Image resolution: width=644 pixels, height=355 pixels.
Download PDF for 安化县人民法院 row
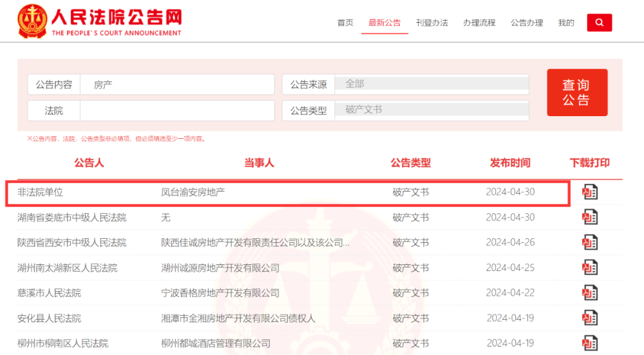pos(589,318)
